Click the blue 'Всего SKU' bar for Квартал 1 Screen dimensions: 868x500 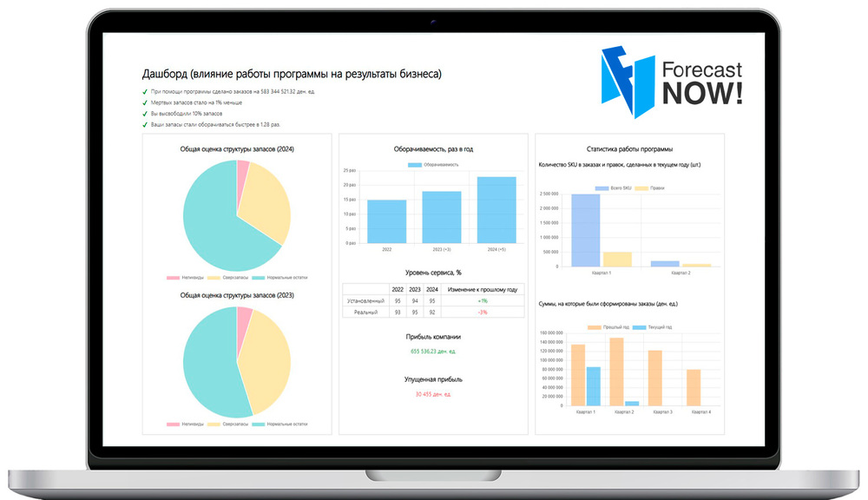pyautogui.click(x=585, y=230)
